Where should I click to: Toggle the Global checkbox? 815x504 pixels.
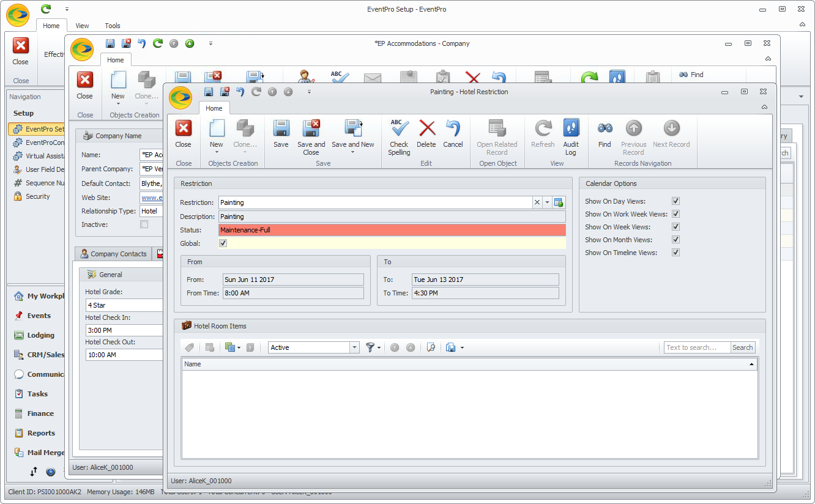(x=223, y=243)
